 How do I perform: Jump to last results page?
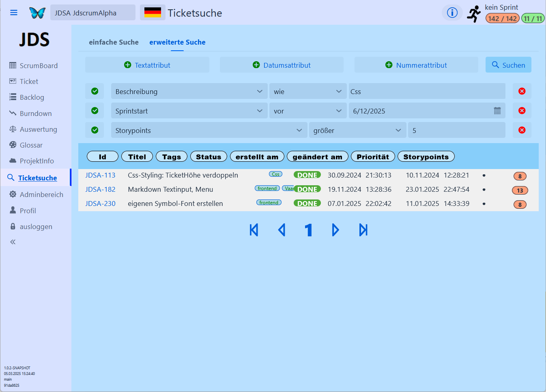(x=363, y=230)
